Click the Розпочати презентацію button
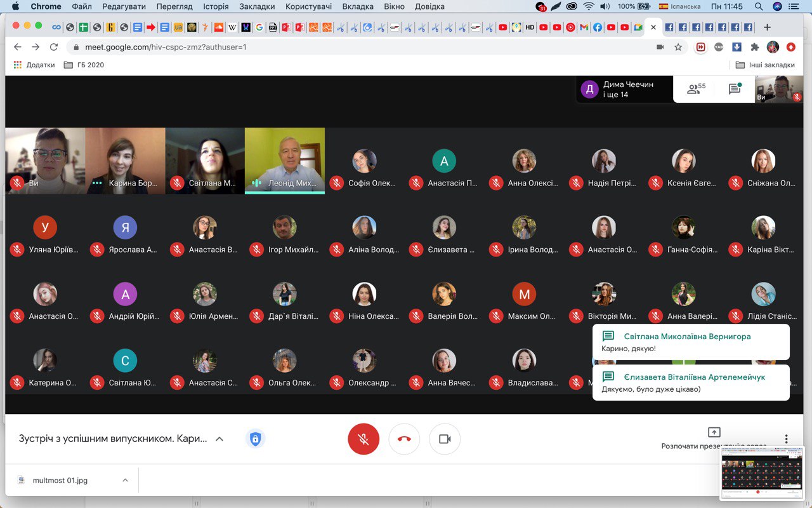 714,438
